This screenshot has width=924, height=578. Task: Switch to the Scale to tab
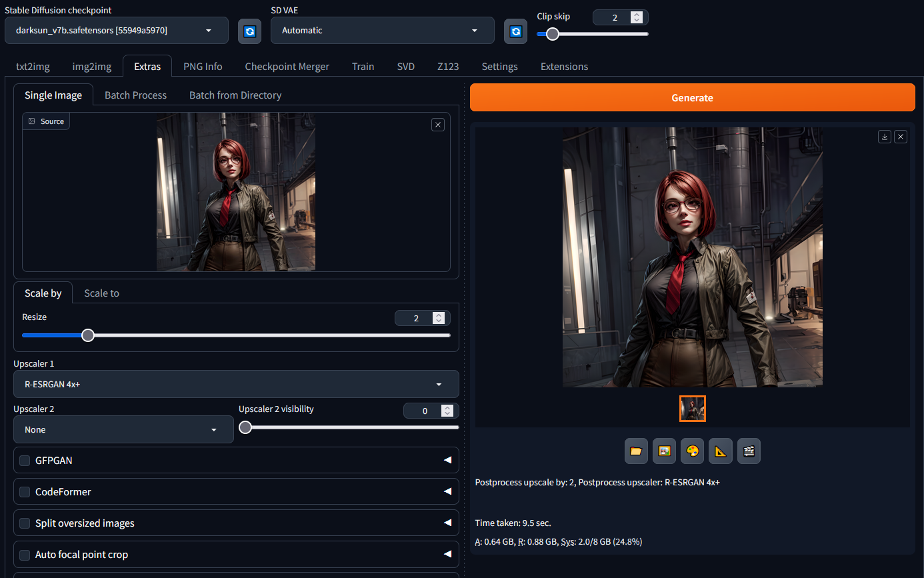(102, 293)
